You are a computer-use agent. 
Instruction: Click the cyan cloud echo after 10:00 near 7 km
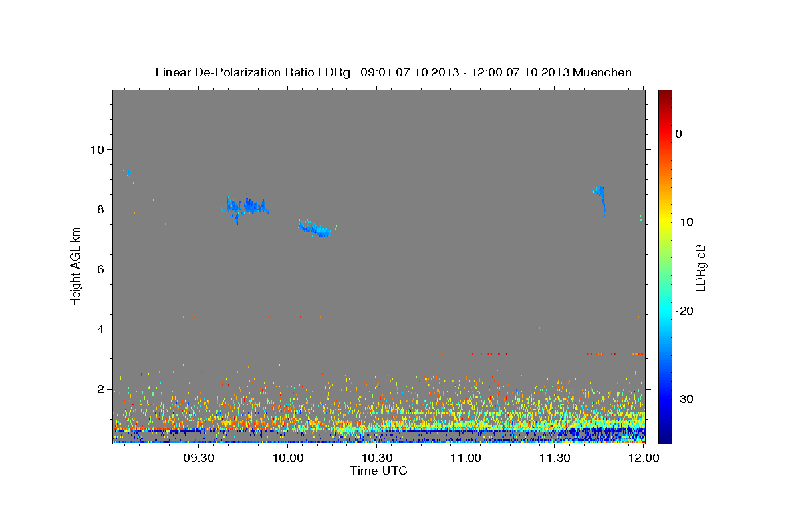click(315, 229)
